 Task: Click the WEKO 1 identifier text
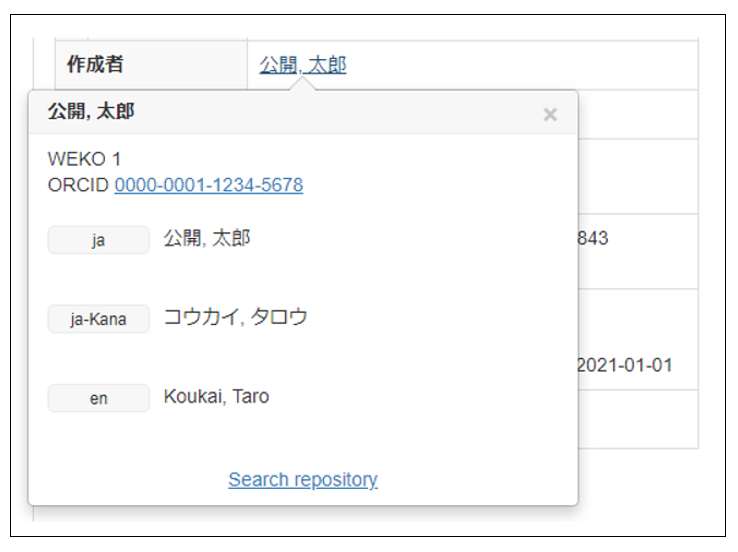(84, 160)
